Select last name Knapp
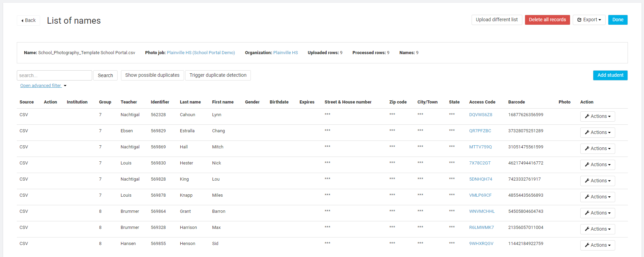Image resolution: width=644 pixels, height=257 pixels. (186, 195)
